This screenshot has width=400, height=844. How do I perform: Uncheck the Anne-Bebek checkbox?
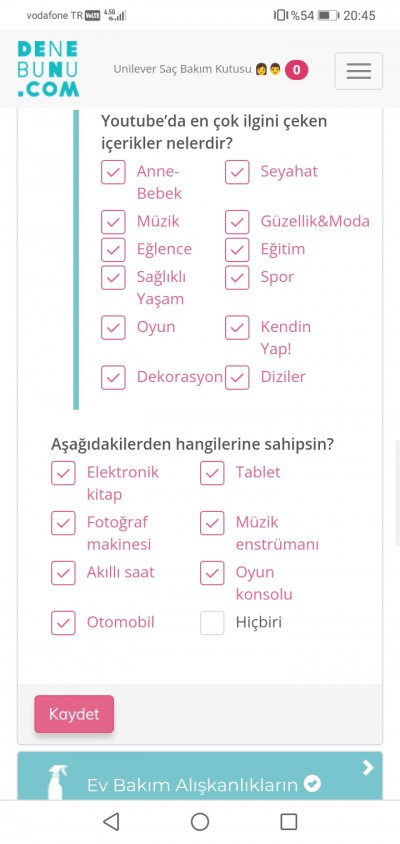[x=113, y=172]
